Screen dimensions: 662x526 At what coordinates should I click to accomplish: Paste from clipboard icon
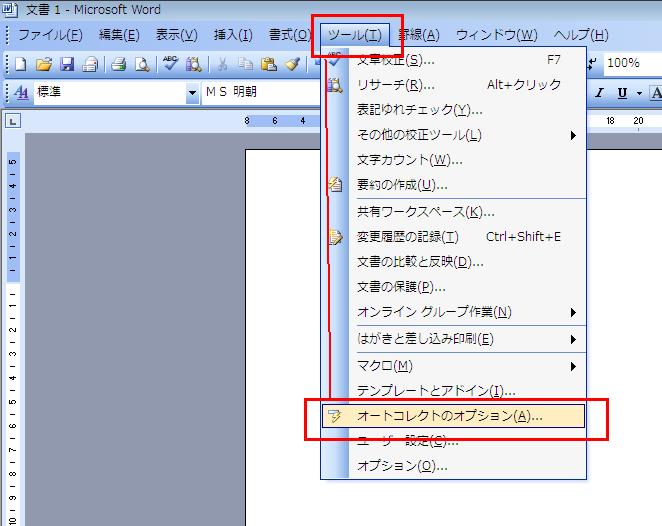[269, 64]
